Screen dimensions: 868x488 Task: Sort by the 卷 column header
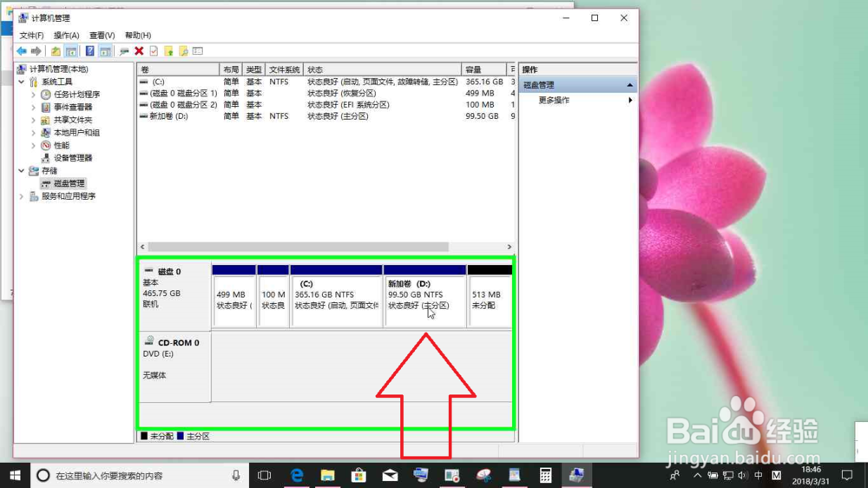178,69
